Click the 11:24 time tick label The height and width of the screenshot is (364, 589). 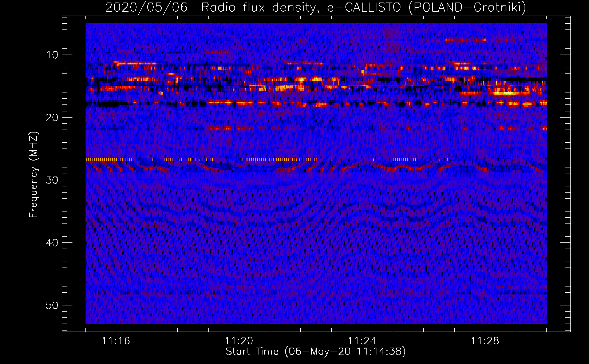coord(362,341)
